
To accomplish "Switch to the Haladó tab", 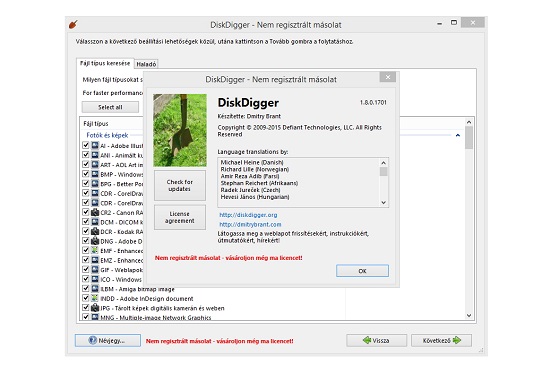I will pos(146,64).
